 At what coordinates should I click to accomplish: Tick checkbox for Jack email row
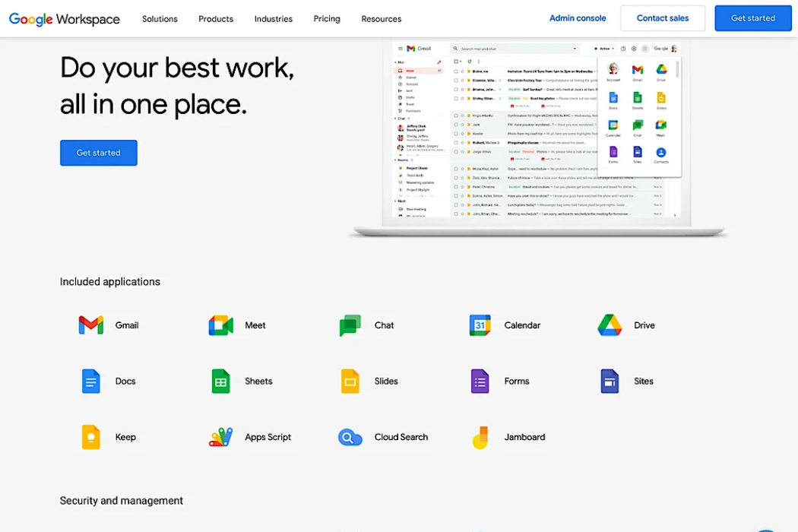pyautogui.click(x=456, y=124)
